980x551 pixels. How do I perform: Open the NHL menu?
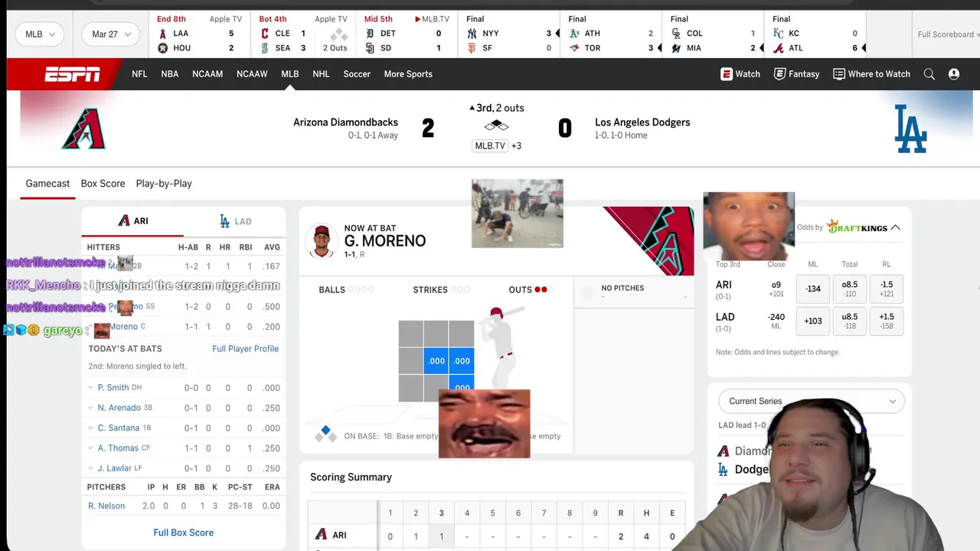(x=321, y=74)
